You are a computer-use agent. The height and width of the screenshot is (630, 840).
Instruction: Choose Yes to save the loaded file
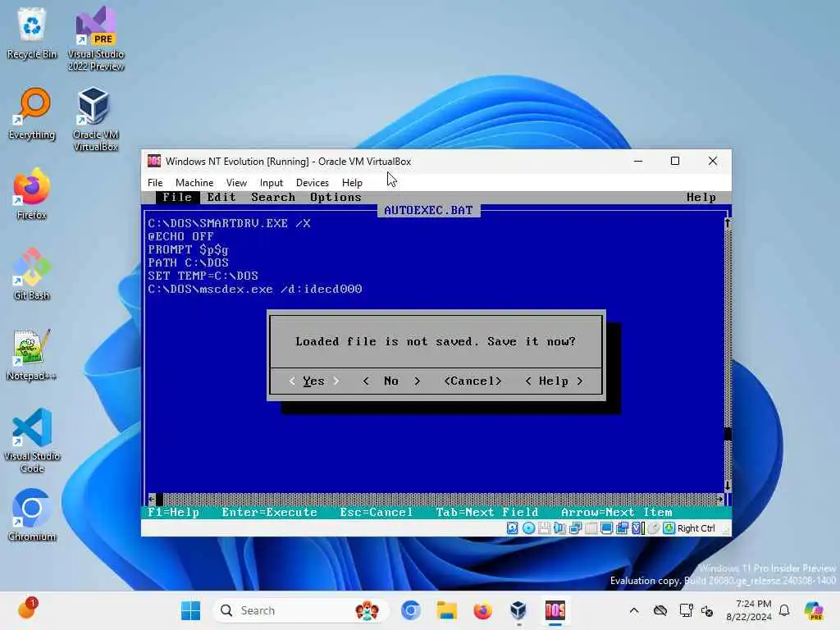pos(314,381)
